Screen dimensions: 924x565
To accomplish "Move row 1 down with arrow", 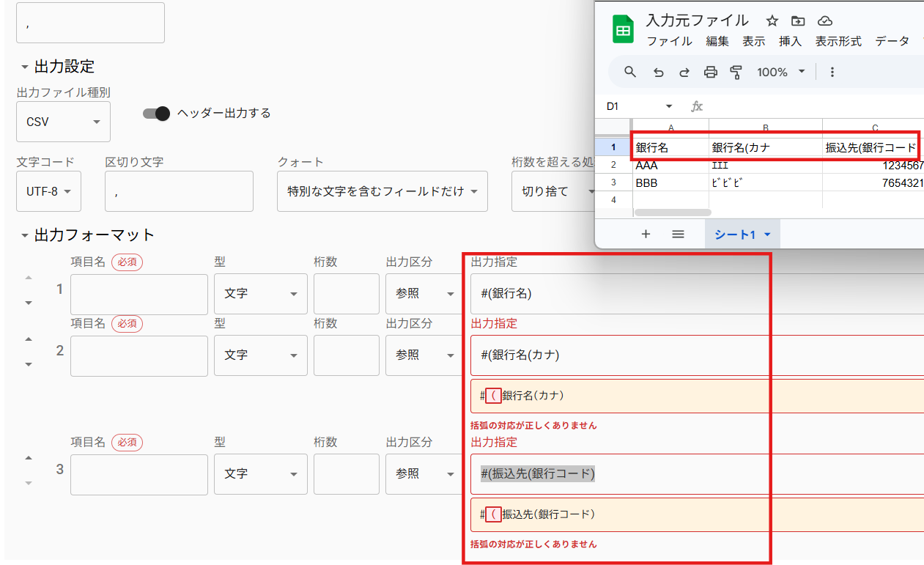I will (x=29, y=303).
